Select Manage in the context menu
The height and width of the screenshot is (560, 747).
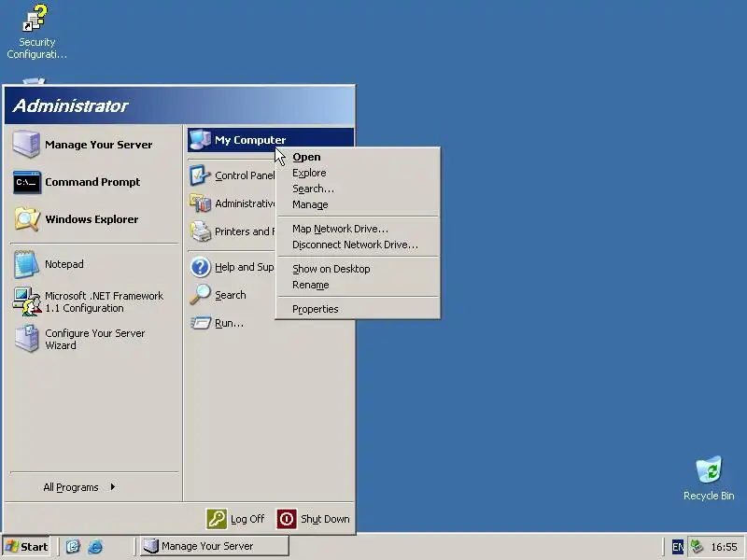(358, 204)
